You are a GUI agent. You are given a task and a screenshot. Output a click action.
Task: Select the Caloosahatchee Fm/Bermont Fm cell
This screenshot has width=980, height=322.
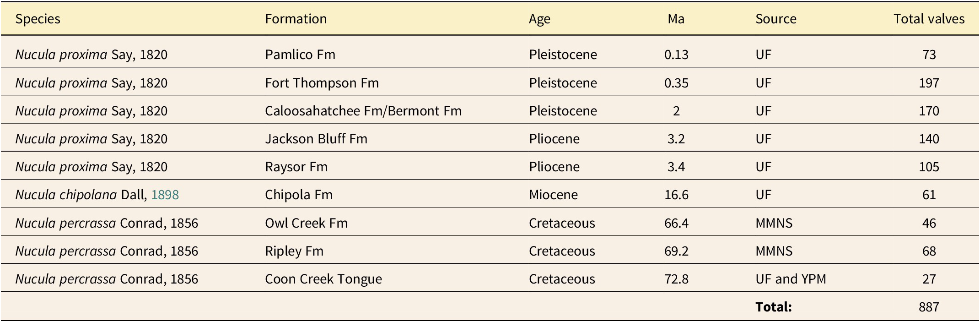click(x=363, y=111)
